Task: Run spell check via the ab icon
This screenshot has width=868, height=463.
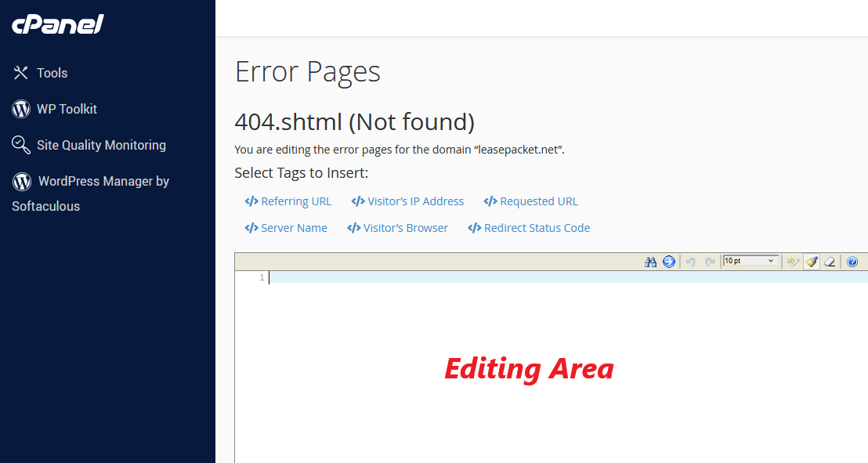Action: (793, 262)
